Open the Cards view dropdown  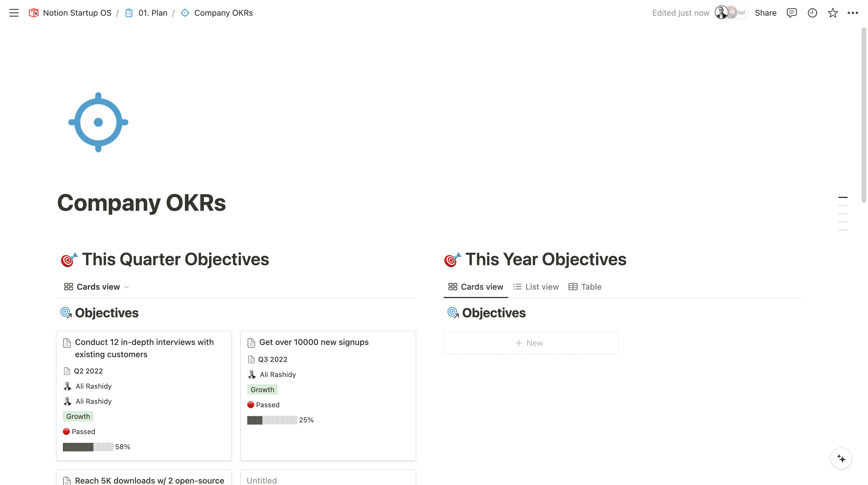pyautogui.click(x=127, y=287)
